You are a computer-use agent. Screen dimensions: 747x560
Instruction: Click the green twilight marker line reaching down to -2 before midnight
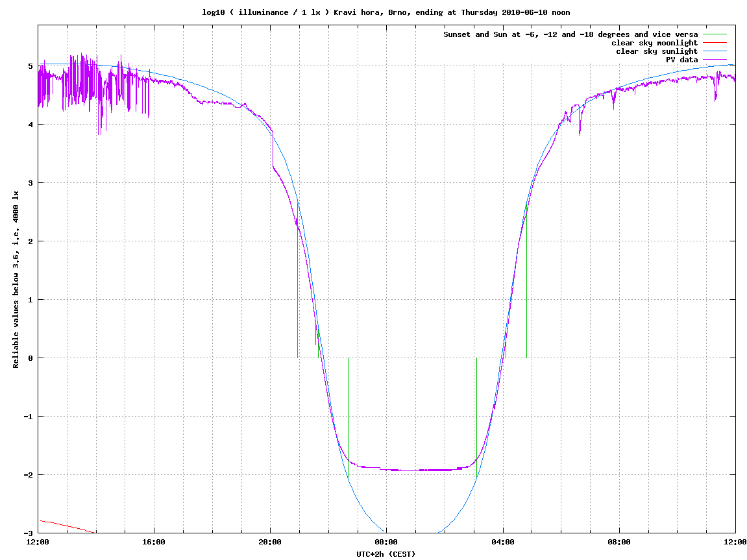pyautogui.click(x=349, y=417)
